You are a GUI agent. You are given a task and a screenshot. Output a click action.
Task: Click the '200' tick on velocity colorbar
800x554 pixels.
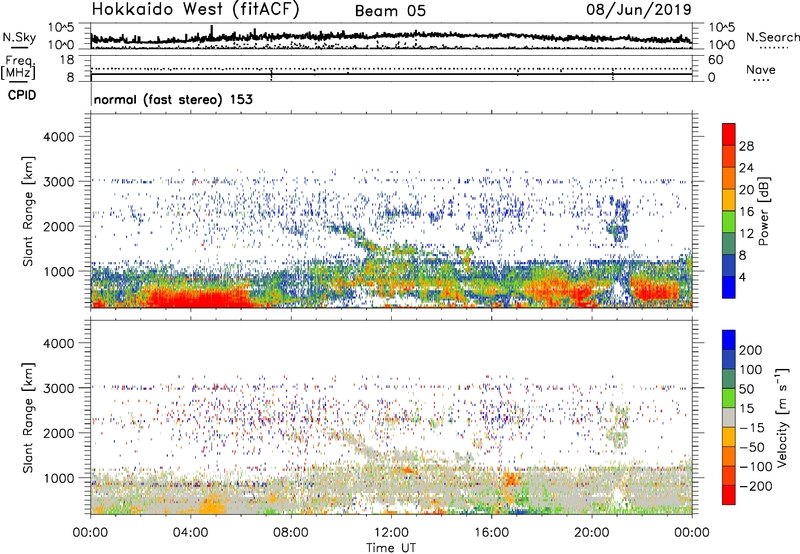coord(751,350)
